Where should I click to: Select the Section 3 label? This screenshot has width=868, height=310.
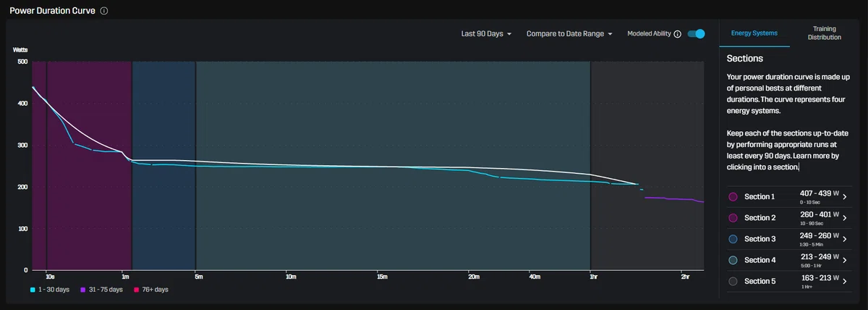pos(759,239)
